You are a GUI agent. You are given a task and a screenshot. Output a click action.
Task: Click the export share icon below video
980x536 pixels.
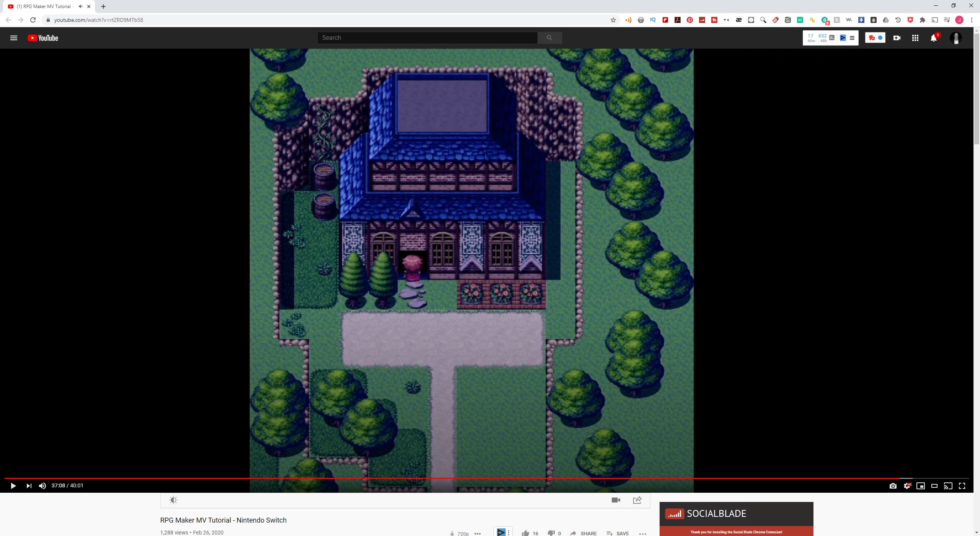tap(637, 500)
